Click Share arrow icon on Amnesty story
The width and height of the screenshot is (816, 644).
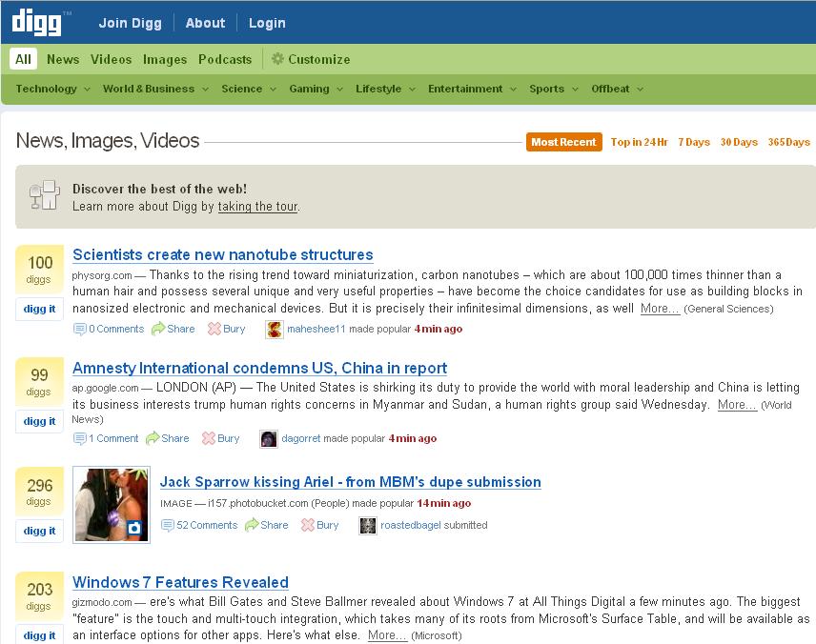pyautogui.click(x=152, y=438)
